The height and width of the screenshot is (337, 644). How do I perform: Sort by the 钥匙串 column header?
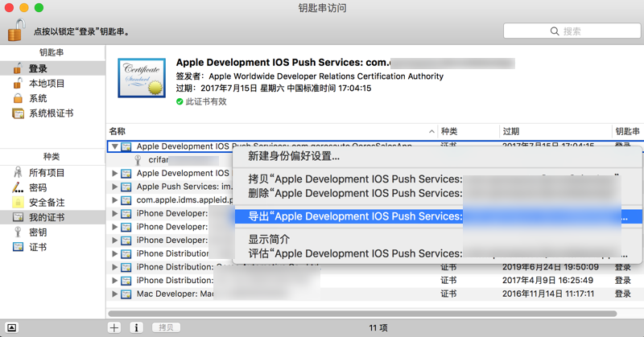628,131
